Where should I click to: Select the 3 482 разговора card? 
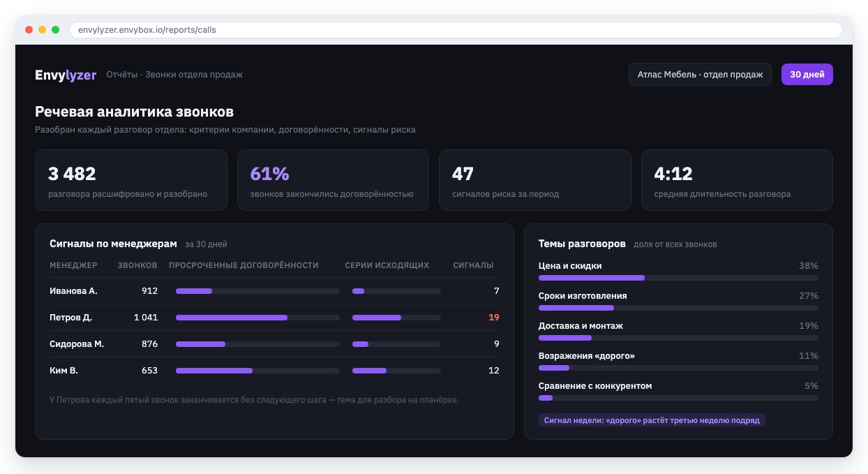pos(131,180)
